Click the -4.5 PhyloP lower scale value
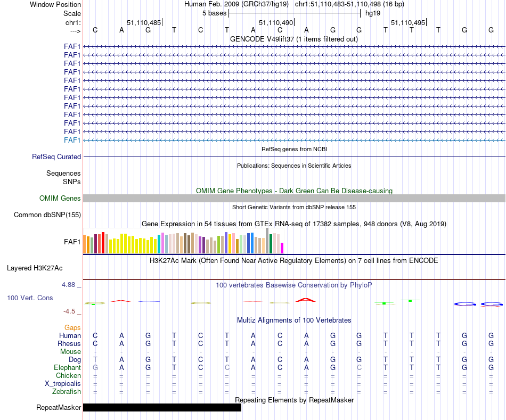Screen dimensions: 506x420 [69, 311]
